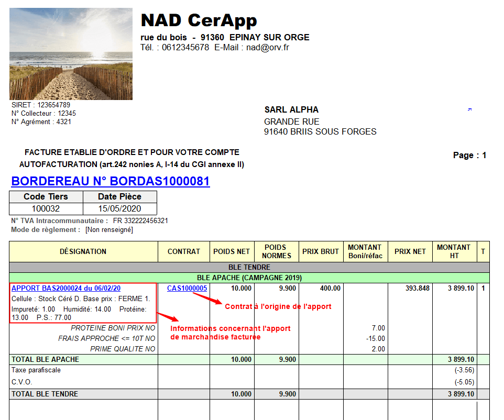The width and height of the screenshot is (504, 420).
Task: Open APPORT BAS2000024 du 06/02/20 link
Action: point(66,289)
